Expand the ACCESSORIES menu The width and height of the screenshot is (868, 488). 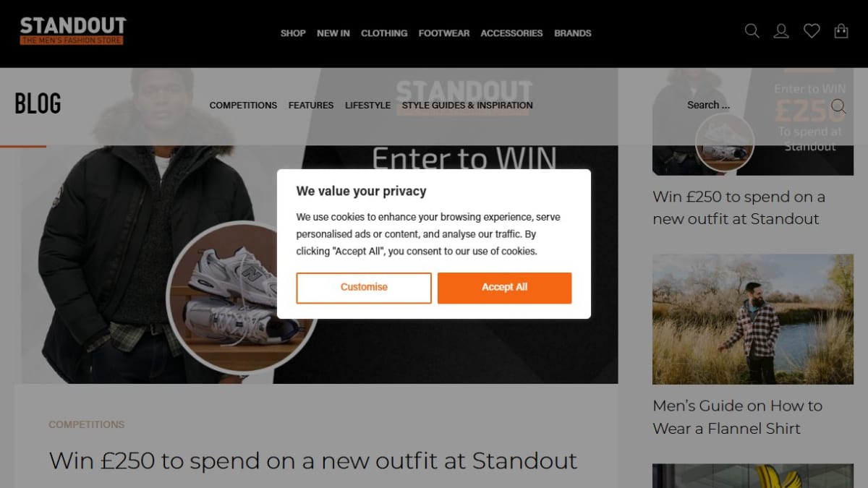point(511,33)
